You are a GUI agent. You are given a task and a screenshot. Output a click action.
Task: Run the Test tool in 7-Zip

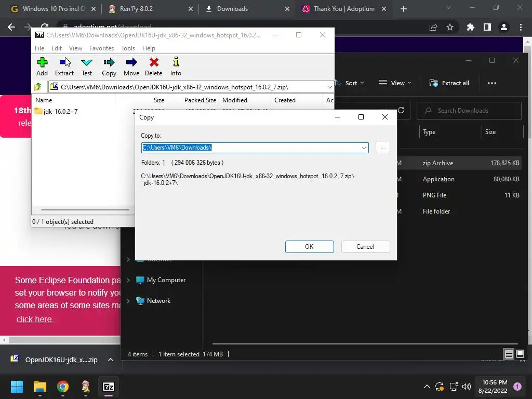[87, 66]
